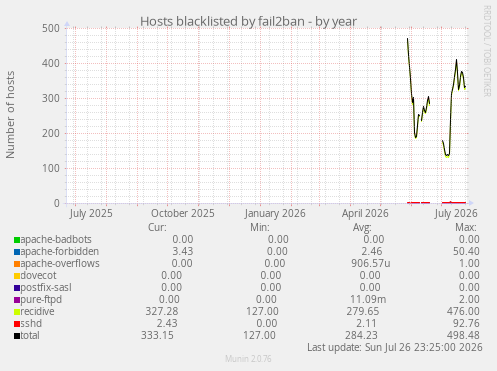Click the 'Munin 2.0.76' version footer

[248, 359]
